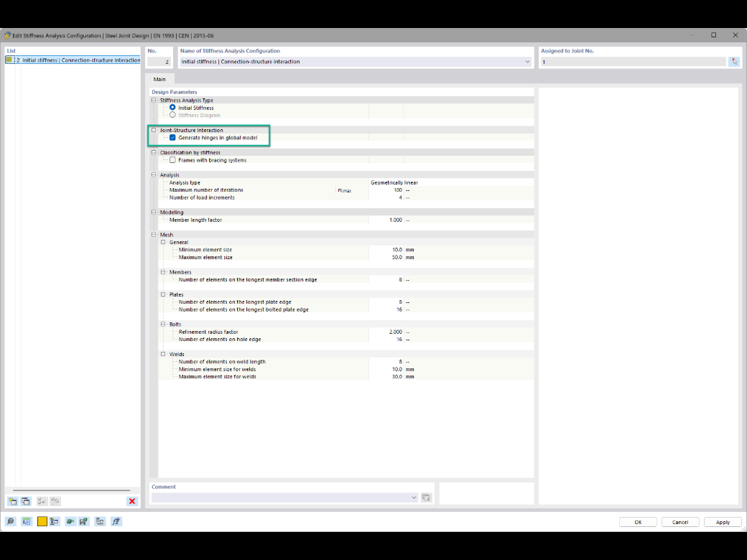
Task: Confirm the dialog with OK
Action: point(638,522)
